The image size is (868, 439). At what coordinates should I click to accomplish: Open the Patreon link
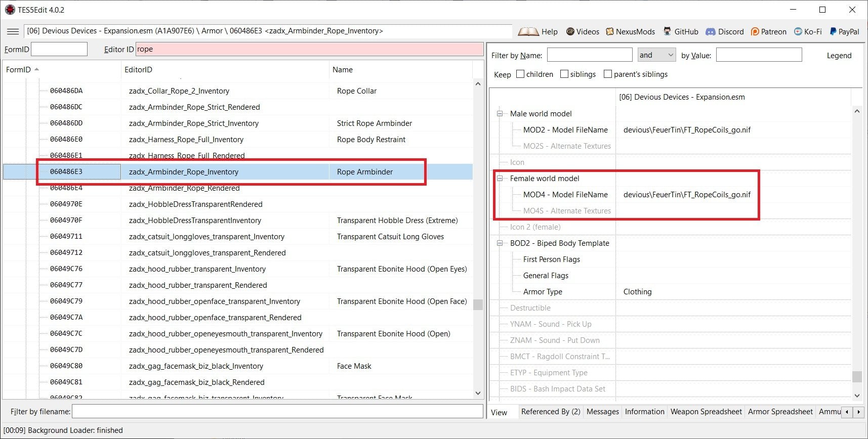coord(768,31)
